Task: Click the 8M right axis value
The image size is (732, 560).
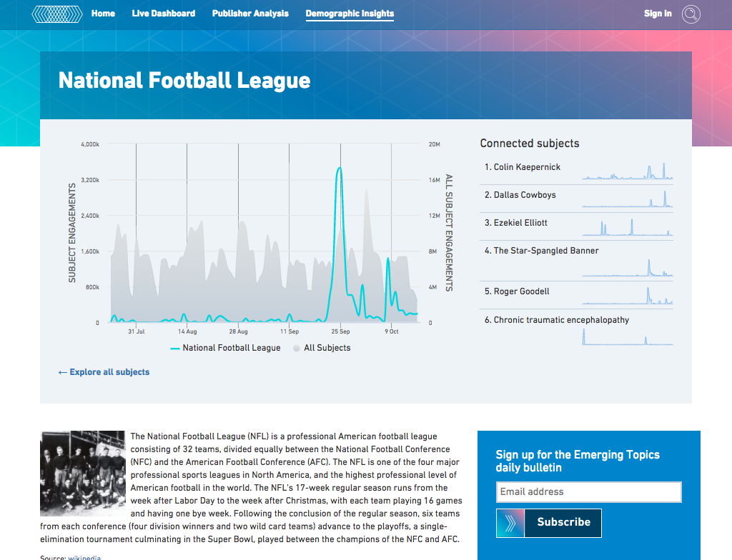Action: tap(432, 251)
